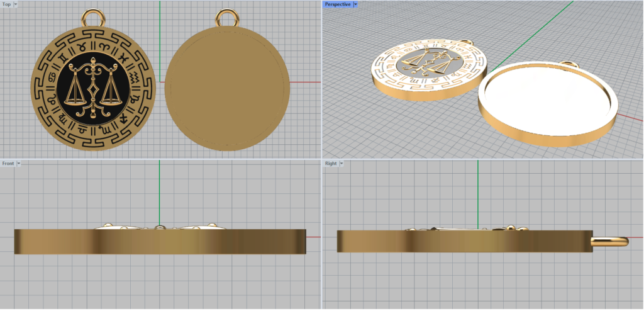Activate the Right viewport title

tap(331, 164)
